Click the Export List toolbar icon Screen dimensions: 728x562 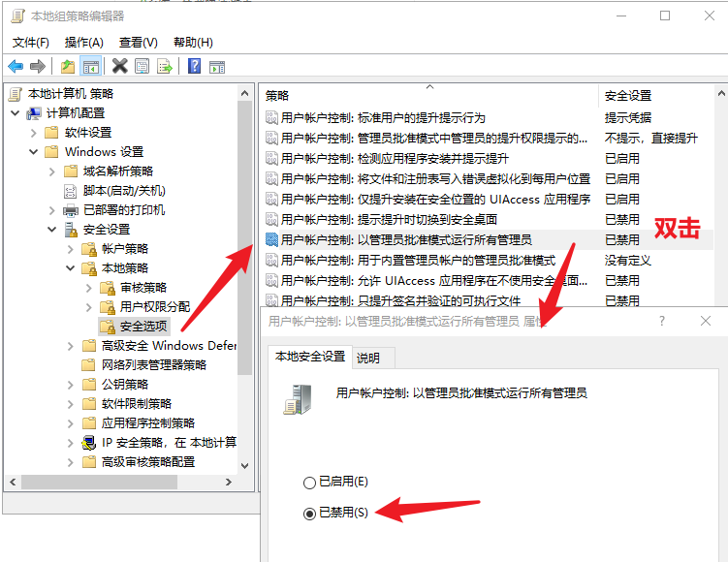tap(165, 66)
